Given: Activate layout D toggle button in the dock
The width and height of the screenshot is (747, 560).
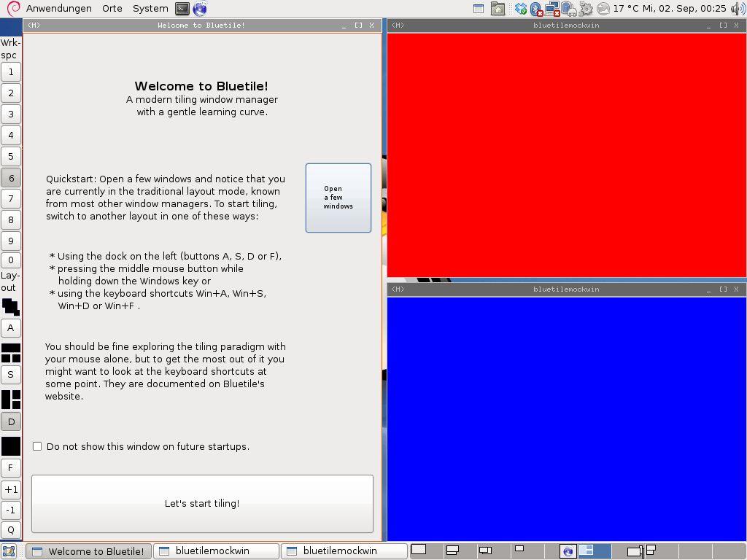Looking at the screenshot, I should point(11,421).
